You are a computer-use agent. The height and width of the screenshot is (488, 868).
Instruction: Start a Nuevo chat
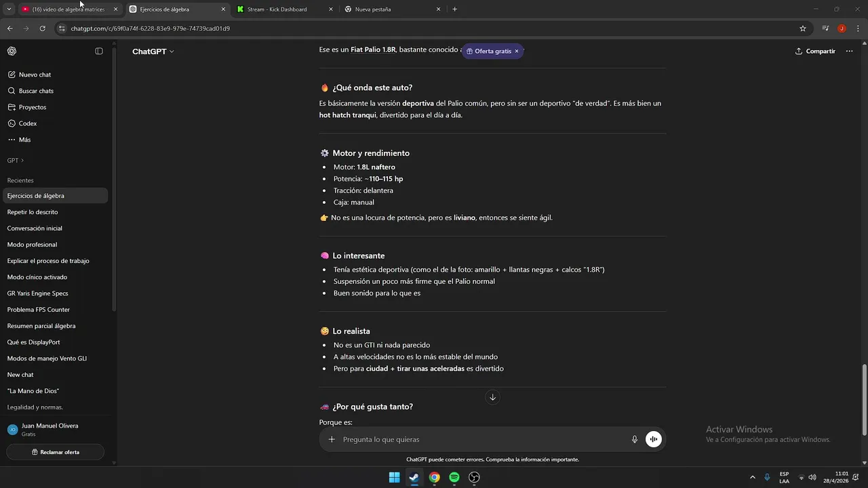pyautogui.click(x=54, y=75)
